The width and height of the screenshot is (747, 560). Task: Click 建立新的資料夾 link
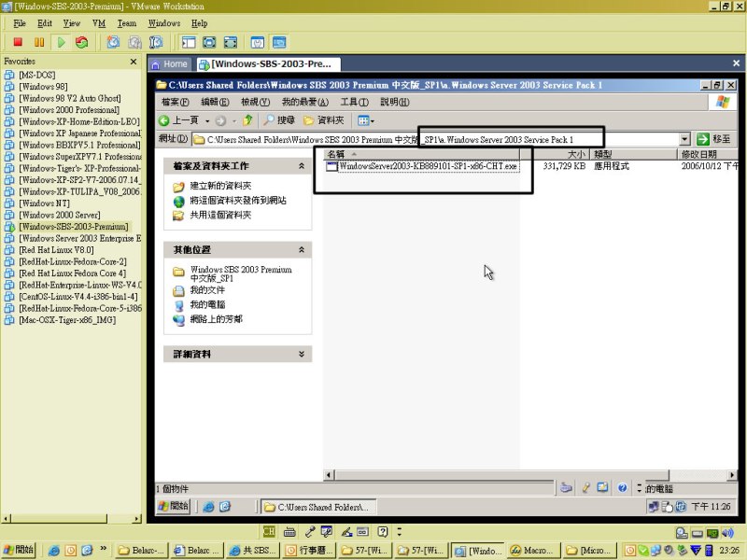pos(220,186)
